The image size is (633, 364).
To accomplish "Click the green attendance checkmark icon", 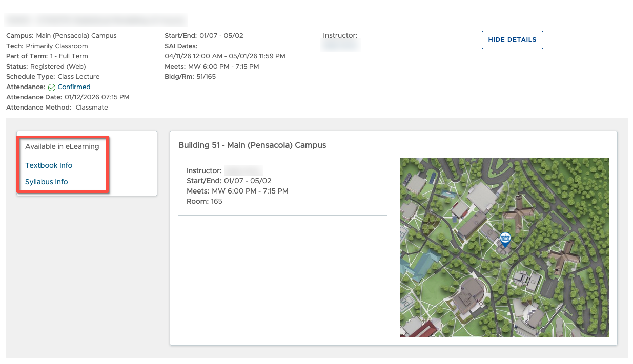I will pos(51,87).
